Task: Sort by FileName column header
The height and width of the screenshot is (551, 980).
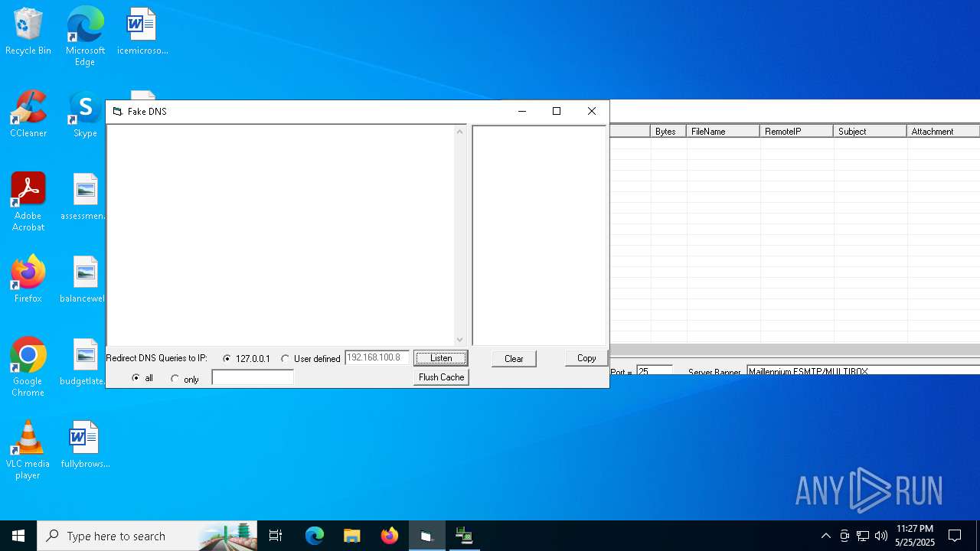Action: tap(723, 132)
